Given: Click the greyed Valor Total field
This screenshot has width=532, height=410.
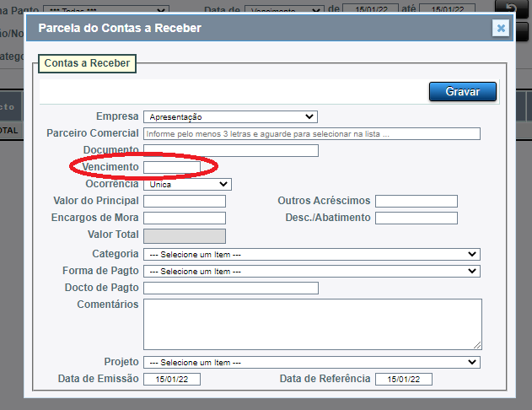Looking at the screenshot, I should tap(185, 236).
